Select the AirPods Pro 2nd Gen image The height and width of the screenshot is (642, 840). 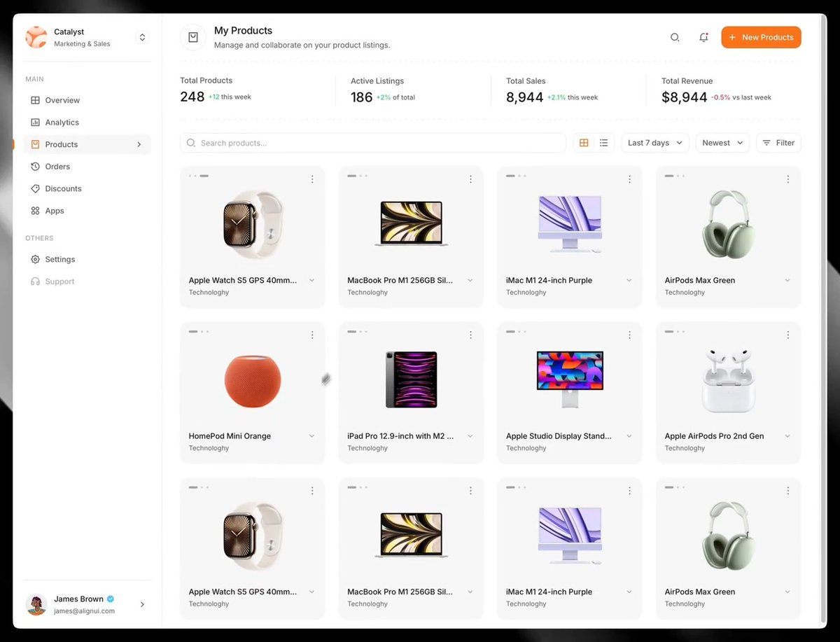point(729,381)
